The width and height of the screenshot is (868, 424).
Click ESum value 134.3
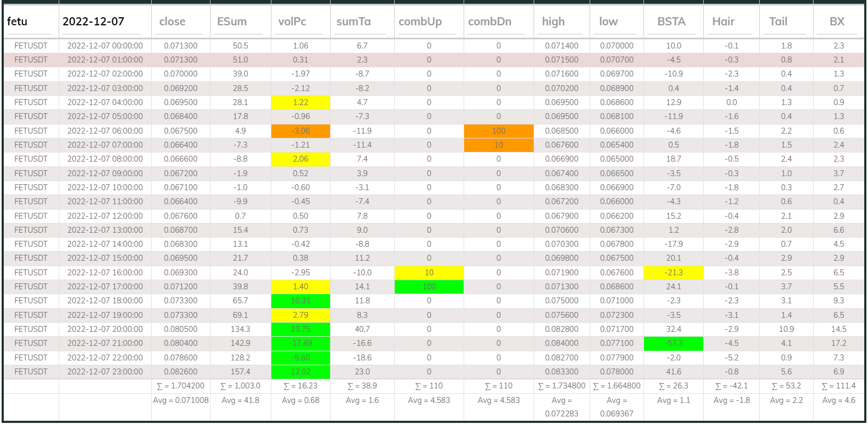(241, 329)
